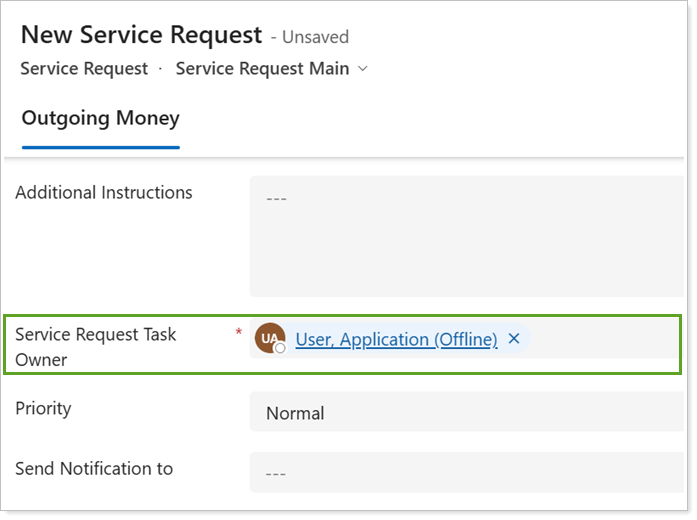Click the offline presence indicator on the UA avatar
The width and height of the screenshot is (697, 520).
click(280, 348)
